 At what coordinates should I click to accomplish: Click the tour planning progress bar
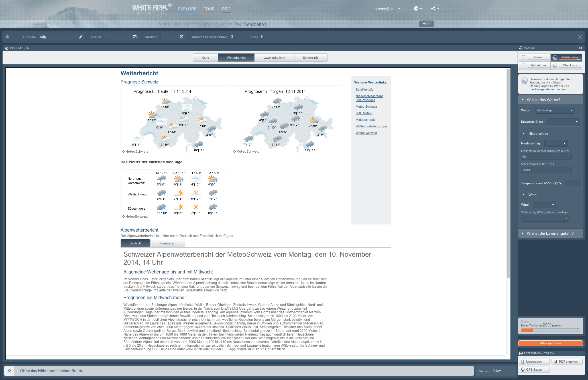pos(550,330)
